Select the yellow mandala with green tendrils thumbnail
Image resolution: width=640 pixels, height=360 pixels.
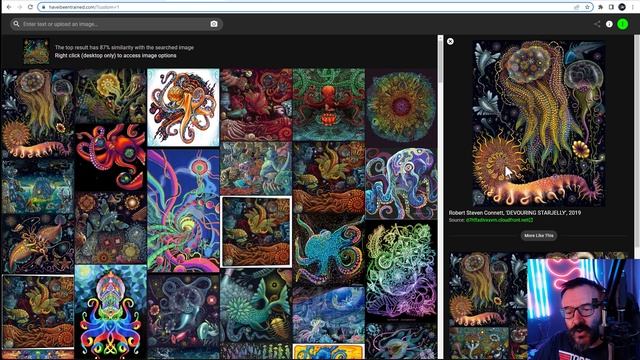(111, 96)
